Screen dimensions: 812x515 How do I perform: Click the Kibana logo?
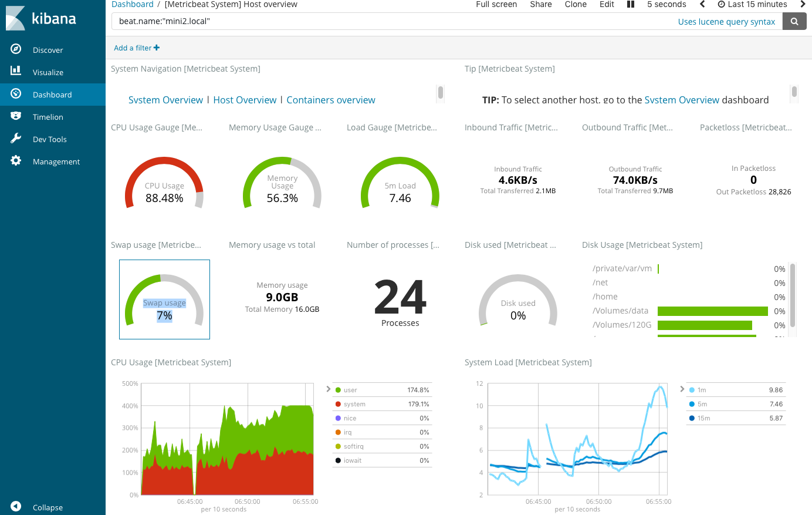41,18
